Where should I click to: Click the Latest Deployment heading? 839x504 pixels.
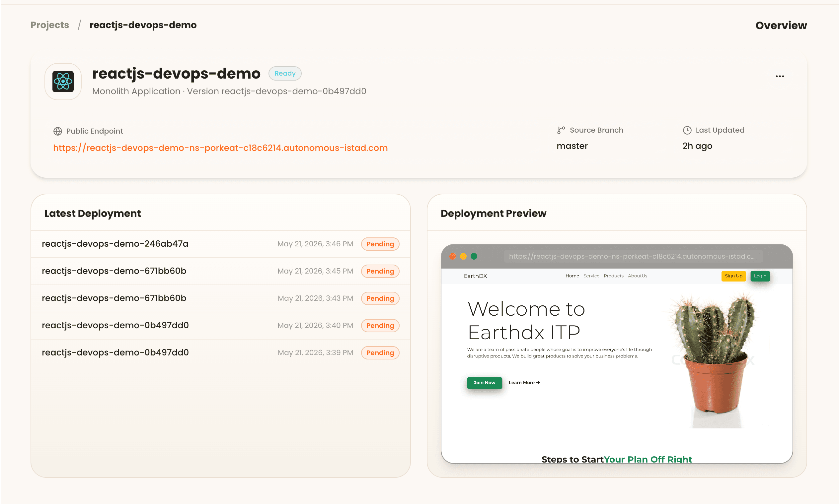93,213
